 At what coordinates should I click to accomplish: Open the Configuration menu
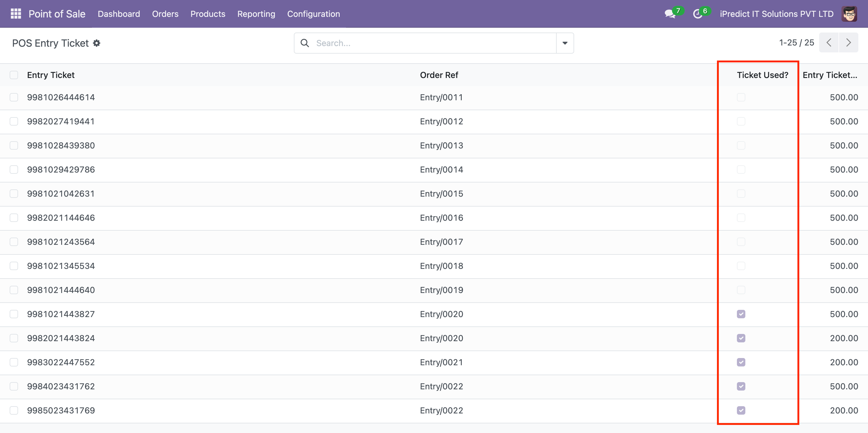tap(313, 14)
